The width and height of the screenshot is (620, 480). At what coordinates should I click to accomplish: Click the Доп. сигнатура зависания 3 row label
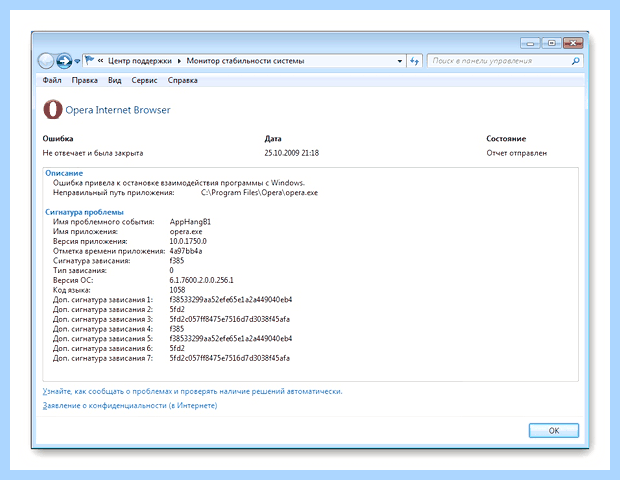tap(103, 319)
